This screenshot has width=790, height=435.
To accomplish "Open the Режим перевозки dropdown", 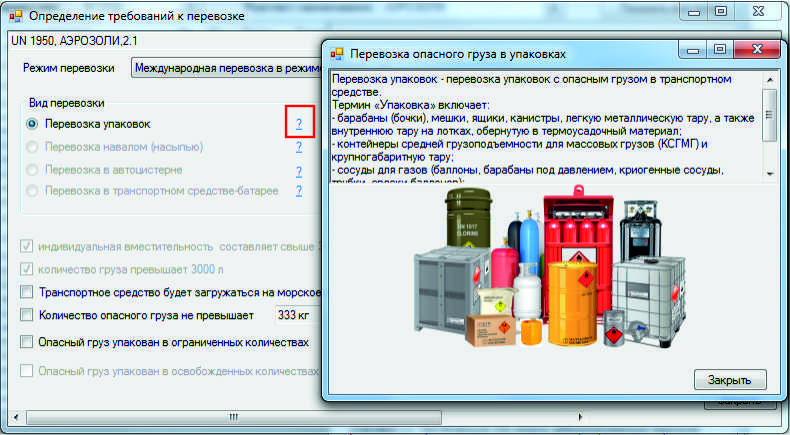I will (226, 68).
